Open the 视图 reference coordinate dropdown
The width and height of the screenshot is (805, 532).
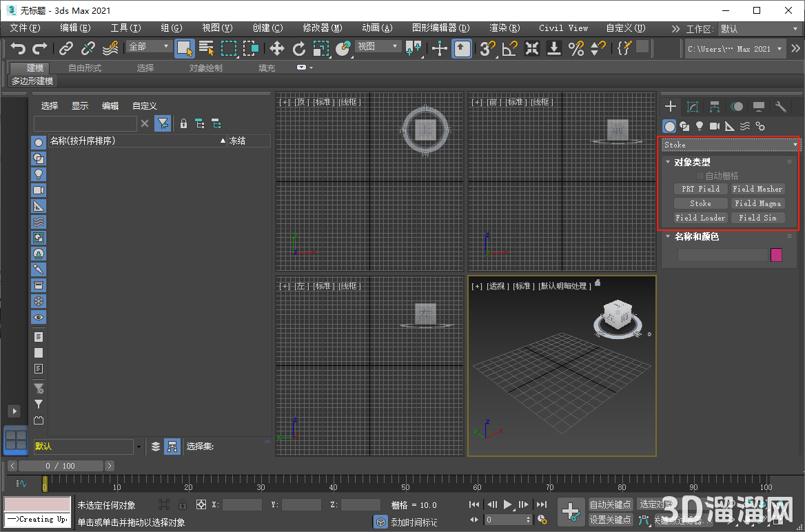click(378, 46)
